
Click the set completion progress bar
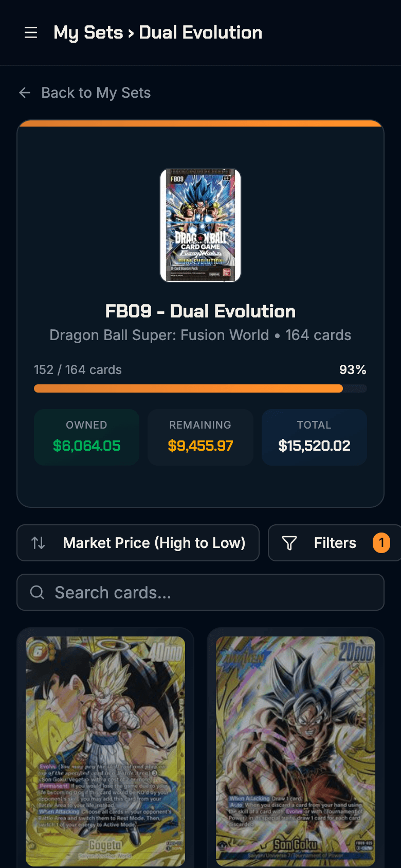(x=200, y=388)
